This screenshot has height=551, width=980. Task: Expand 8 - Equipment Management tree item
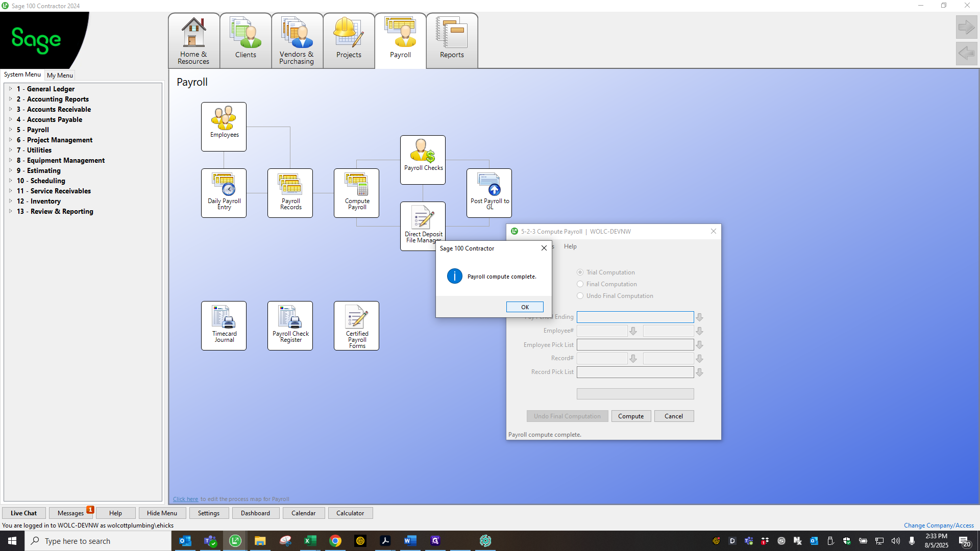pos(10,160)
